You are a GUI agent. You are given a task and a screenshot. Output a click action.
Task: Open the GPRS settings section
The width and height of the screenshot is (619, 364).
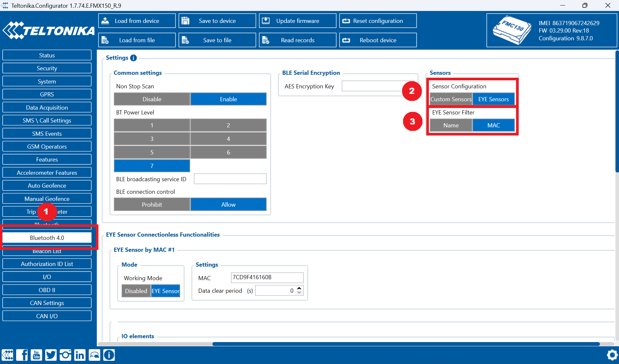coord(47,94)
